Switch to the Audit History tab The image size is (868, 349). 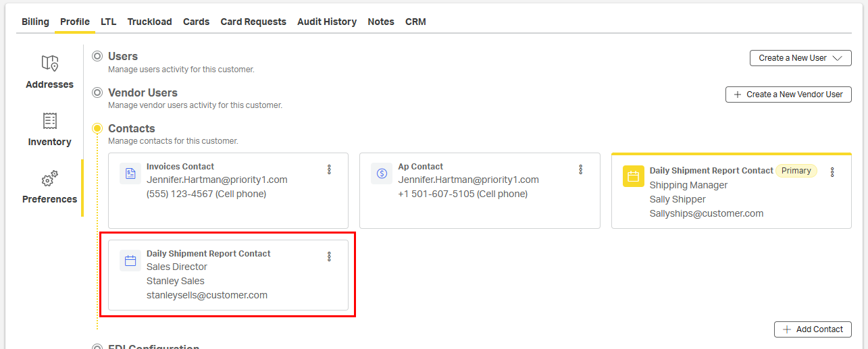click(x=327, y=22)
